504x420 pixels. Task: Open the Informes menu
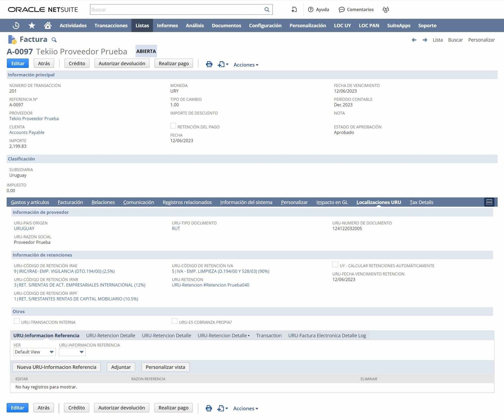(x=167, y=26)
